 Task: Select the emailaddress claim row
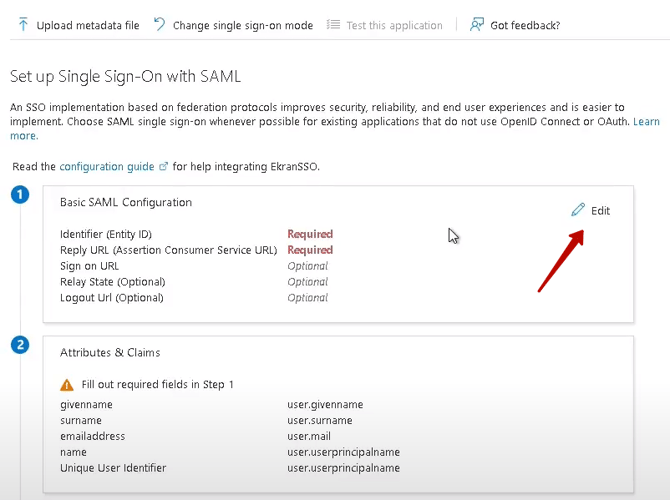click(x=90, y=437)
